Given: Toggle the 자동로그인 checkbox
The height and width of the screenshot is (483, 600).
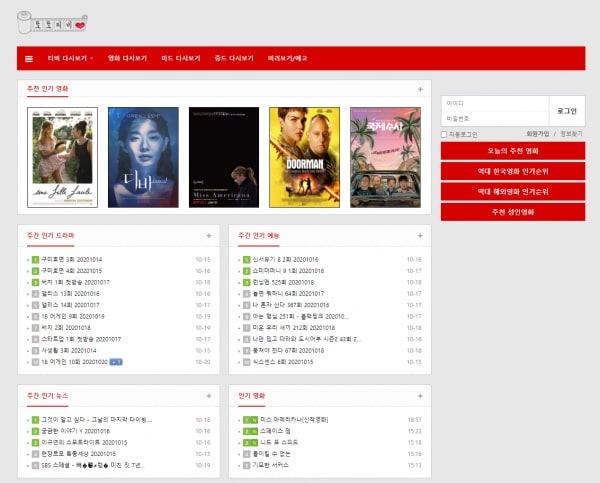Looking at the screenshot, I should pyautogui.click(x=444, y=134).
